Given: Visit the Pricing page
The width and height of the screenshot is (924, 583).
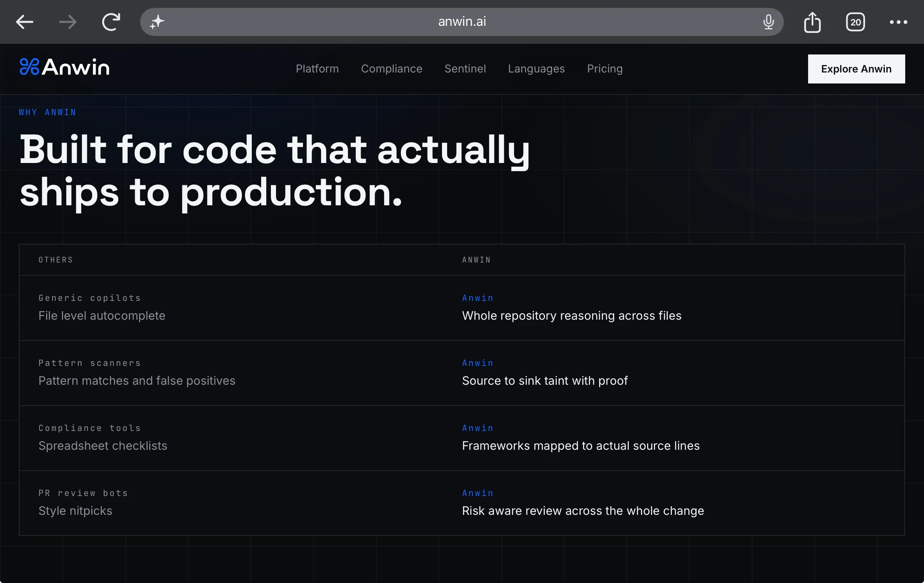Looking at the screenshot, I should click(605, 69).
